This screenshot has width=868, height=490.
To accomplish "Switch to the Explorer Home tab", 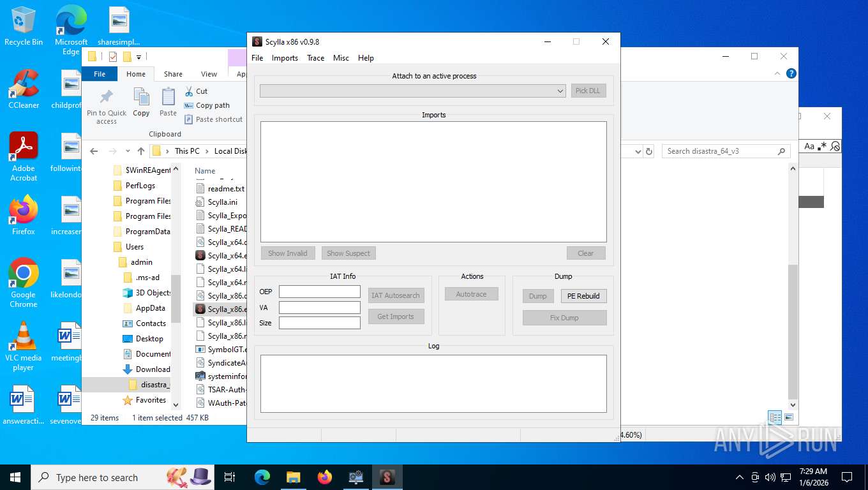I will point(136,74).
